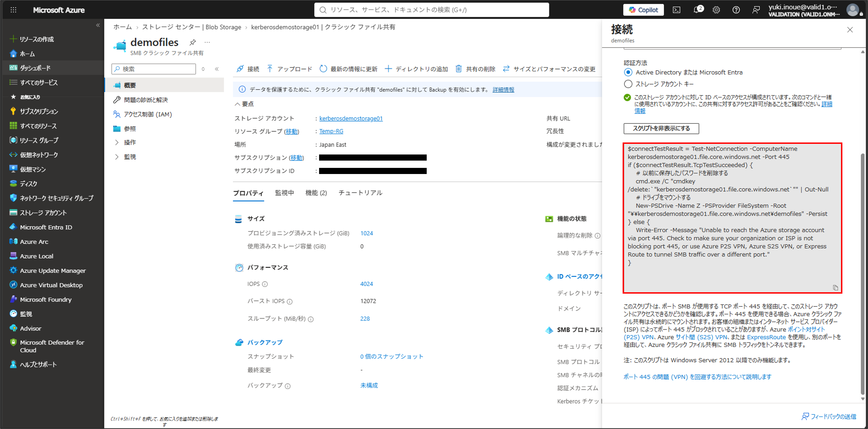Collapse the resource menu with chevrons
The width and height of the screenshot is (868, 429).
[217, 69]
